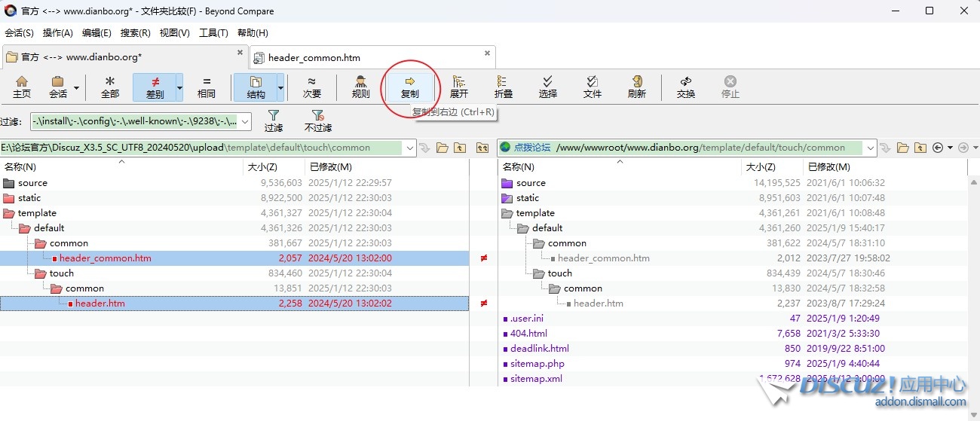Select right pane .user.ini file
Screen dimensions: 980x421
tap(526, 319)
